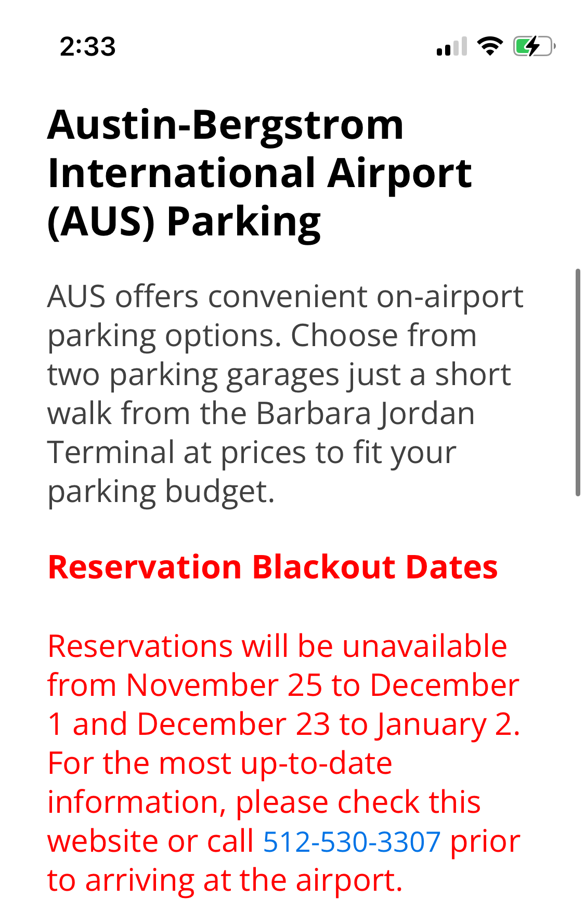Tap "For the most up-to-date" text line
This screenshot has height=924, width=585.
pos(219,763)
